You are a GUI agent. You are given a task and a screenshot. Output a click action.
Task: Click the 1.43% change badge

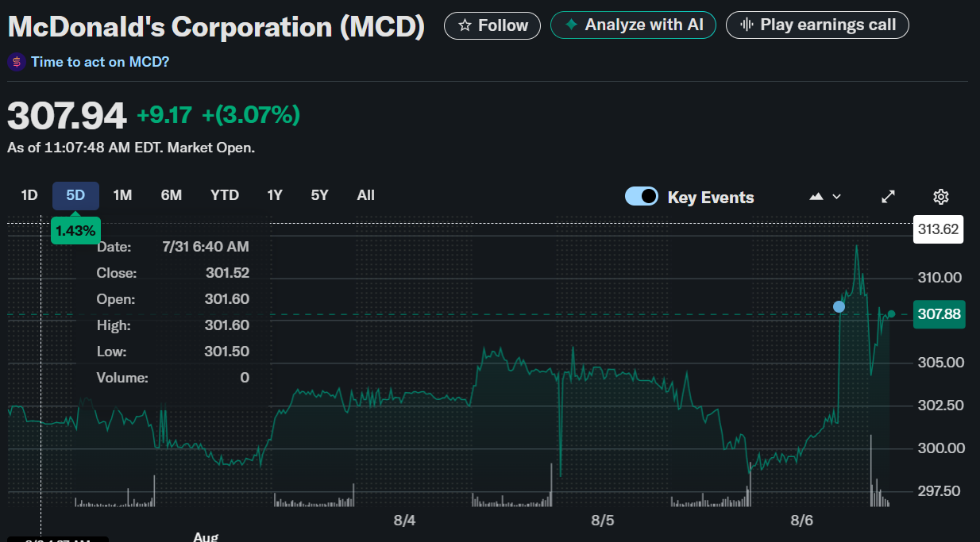click(75, 231)
